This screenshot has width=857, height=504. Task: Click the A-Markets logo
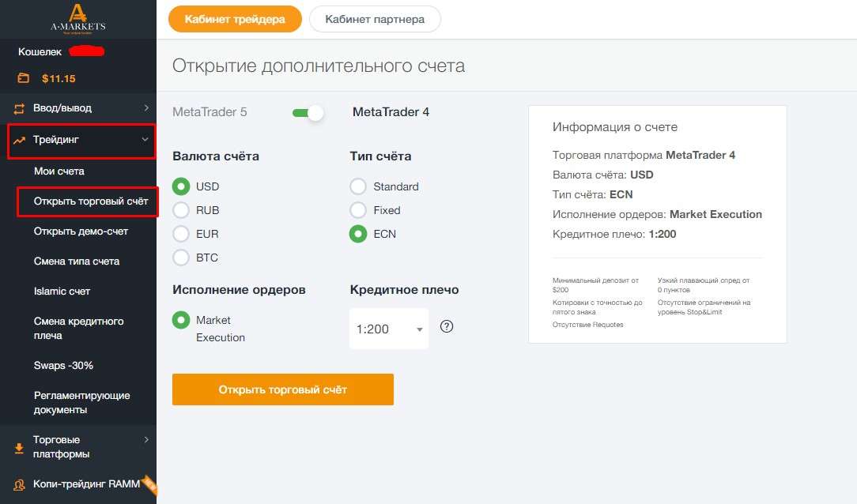click(78, 19)
